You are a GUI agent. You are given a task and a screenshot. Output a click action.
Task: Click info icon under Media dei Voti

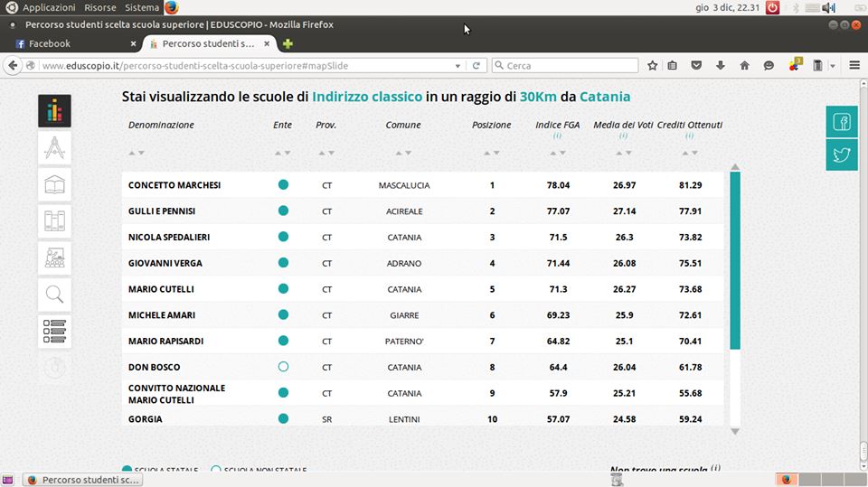623,136
